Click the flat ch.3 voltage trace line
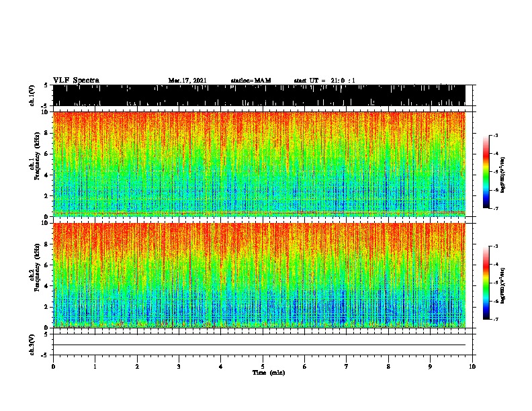This screenshot has height=411, width=532. coord(259,345)
